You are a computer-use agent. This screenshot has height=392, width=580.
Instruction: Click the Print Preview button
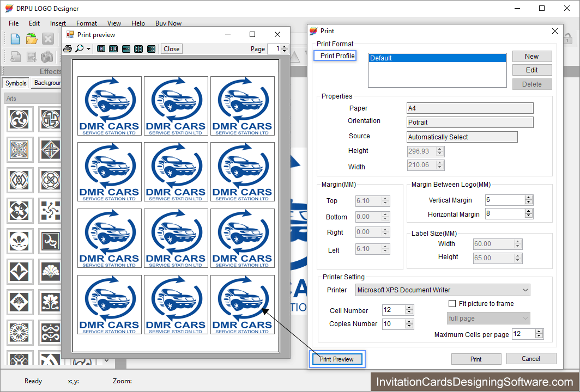click(337, 359)
